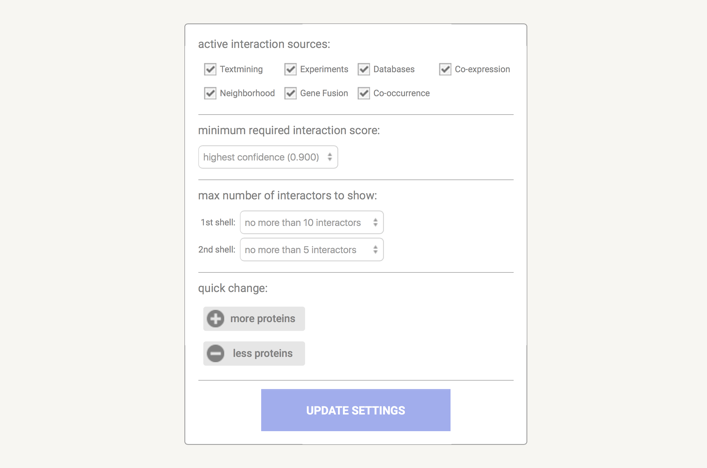Screen dimensions: 707x468
Task: Disable the Databases source checkbox
Action: (x=364, y=69)
